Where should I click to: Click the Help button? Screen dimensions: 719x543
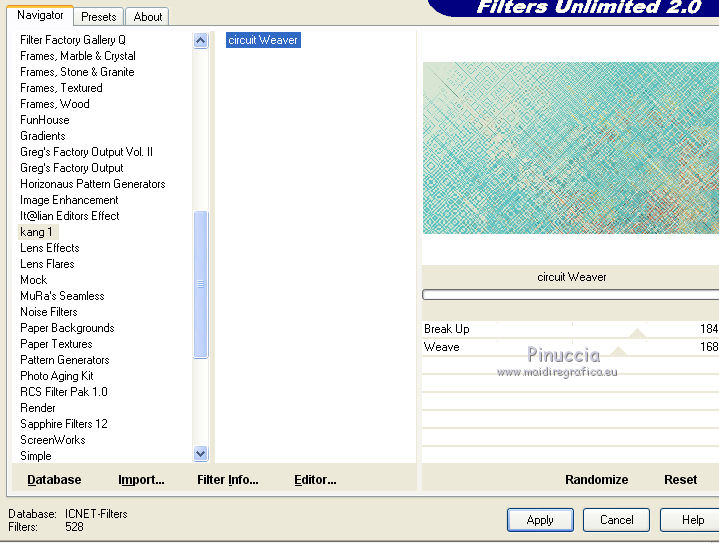point(692,520)
